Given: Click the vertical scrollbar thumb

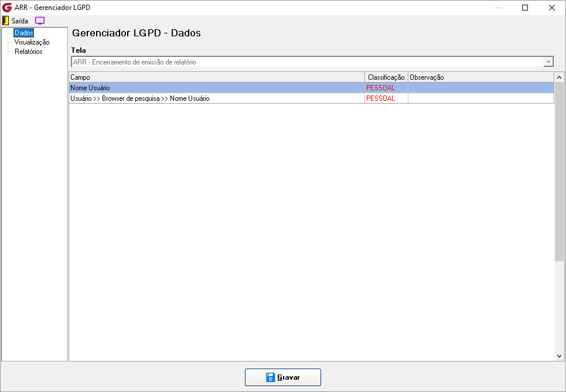Looking at the screenshot, I should (x=559, y=172).
